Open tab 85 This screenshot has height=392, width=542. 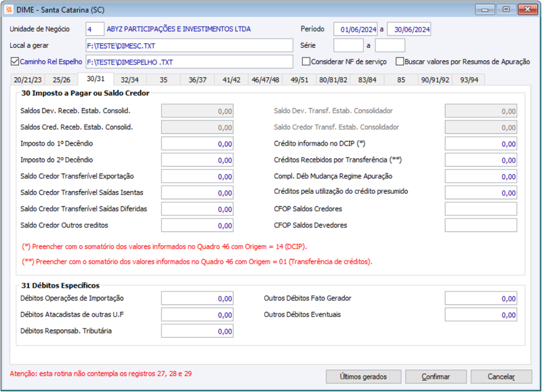401,80
